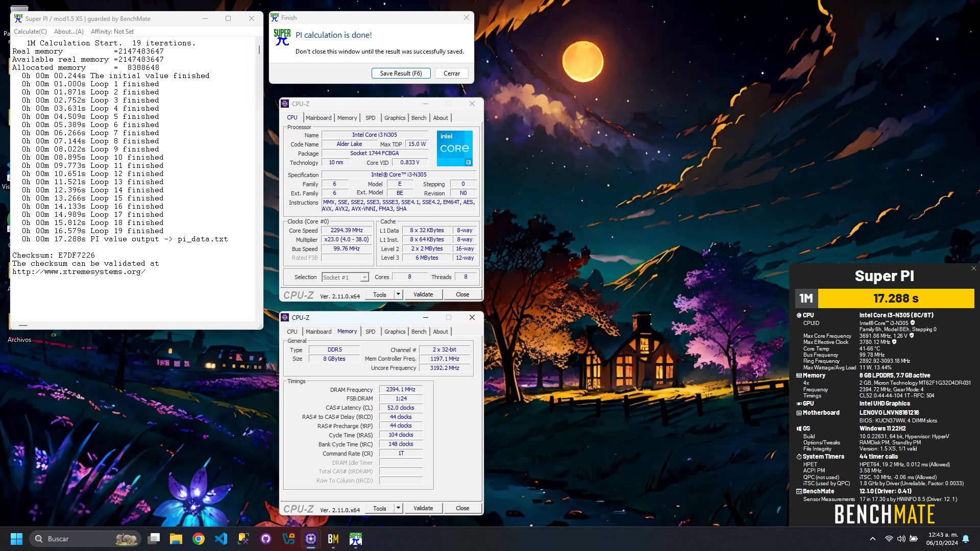Screen dimensions: 980x551
Task: Click Close button in lower CPU-Z window
Action: click(462, 508)
